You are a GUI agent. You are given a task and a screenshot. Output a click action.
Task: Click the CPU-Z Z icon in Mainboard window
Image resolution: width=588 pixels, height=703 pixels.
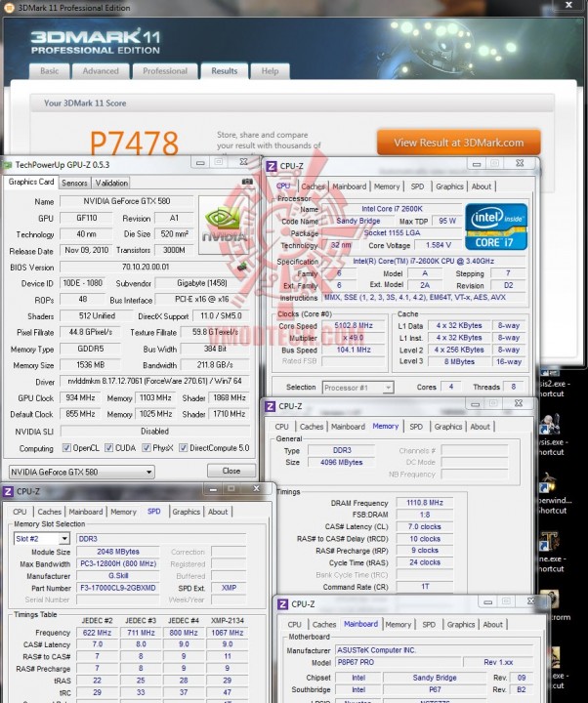pos(282,604)
